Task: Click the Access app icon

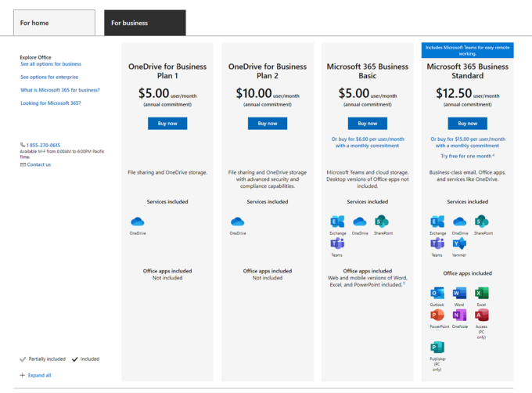Action: coord(482,315)
